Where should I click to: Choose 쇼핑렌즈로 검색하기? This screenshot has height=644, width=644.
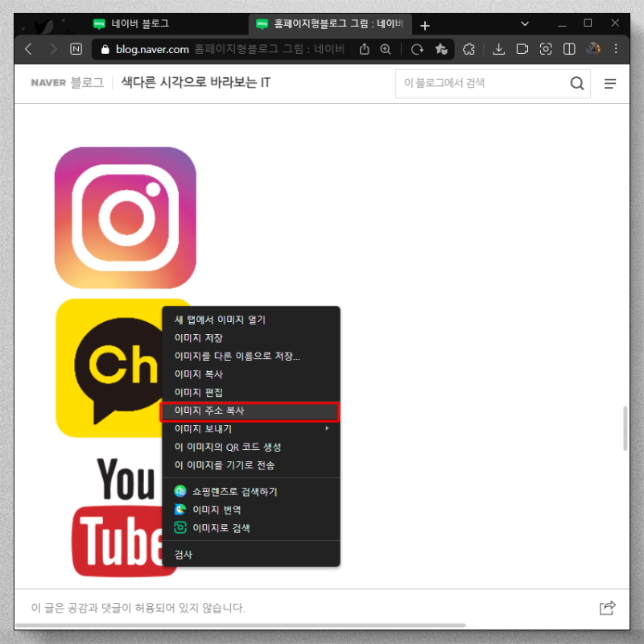click(x=251, y=491)
